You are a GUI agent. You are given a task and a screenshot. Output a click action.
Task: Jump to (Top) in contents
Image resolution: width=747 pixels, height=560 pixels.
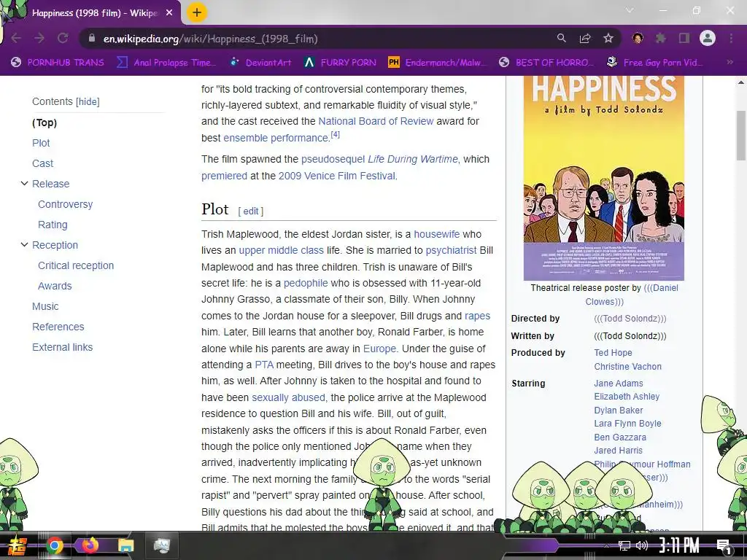44,122
